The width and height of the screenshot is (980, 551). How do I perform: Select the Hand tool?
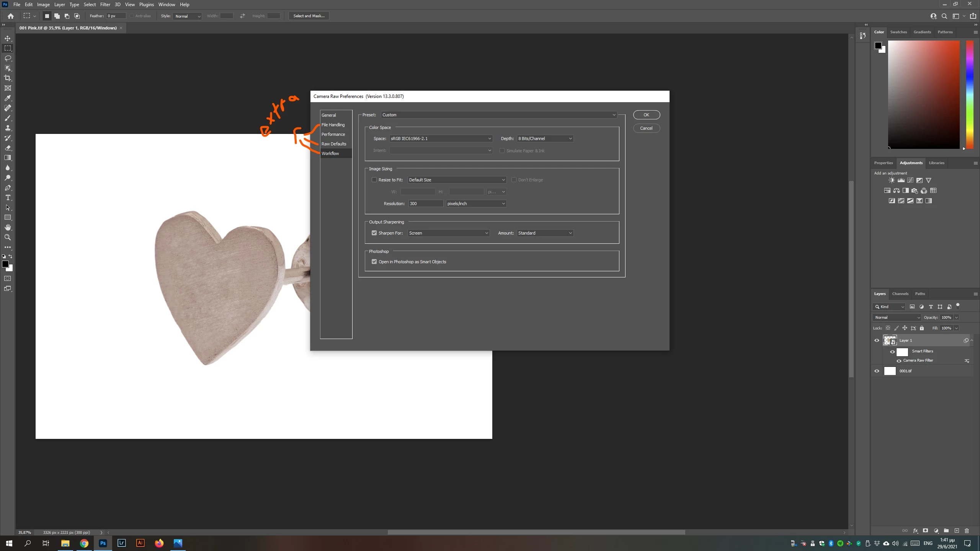8,227
